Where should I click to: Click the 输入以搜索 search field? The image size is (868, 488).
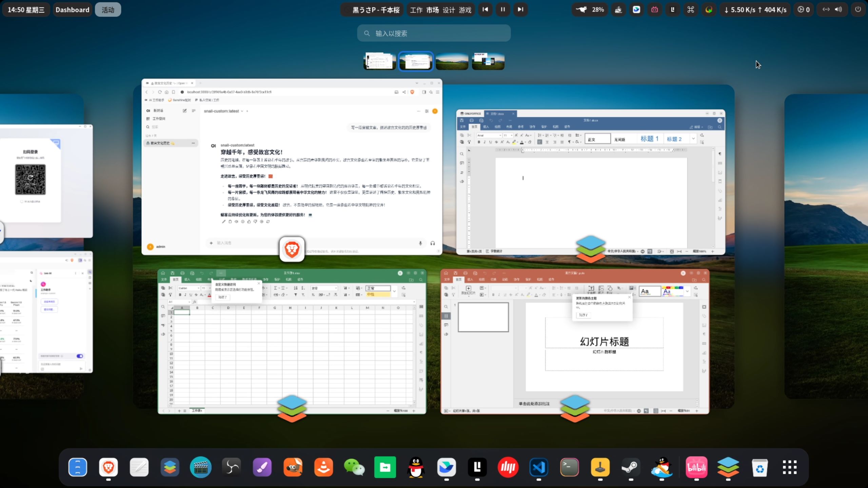[x=434, y=33]
